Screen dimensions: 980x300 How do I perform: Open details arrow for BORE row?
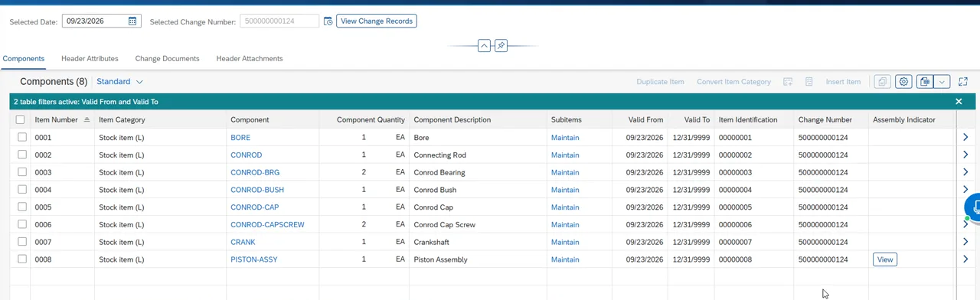point(965,138)
